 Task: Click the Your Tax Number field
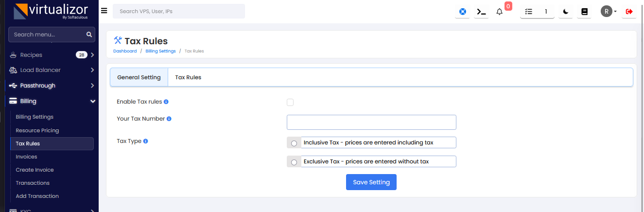[x=371, y=122]
